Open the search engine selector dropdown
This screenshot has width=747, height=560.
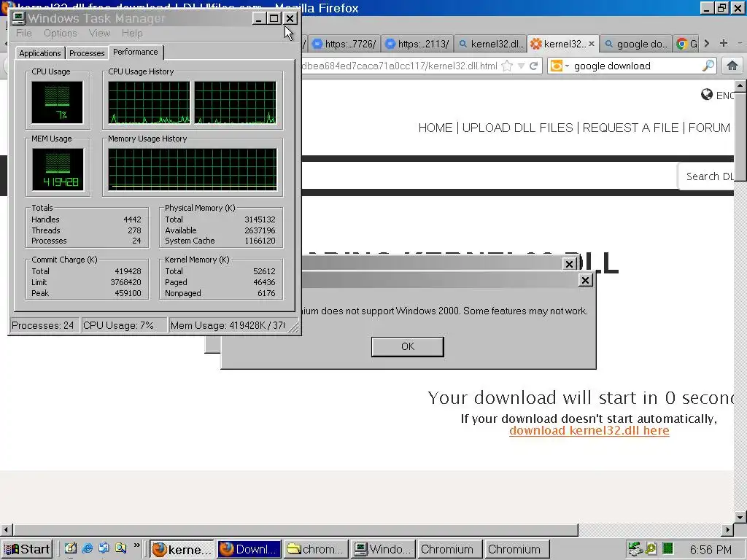(560, 66)
